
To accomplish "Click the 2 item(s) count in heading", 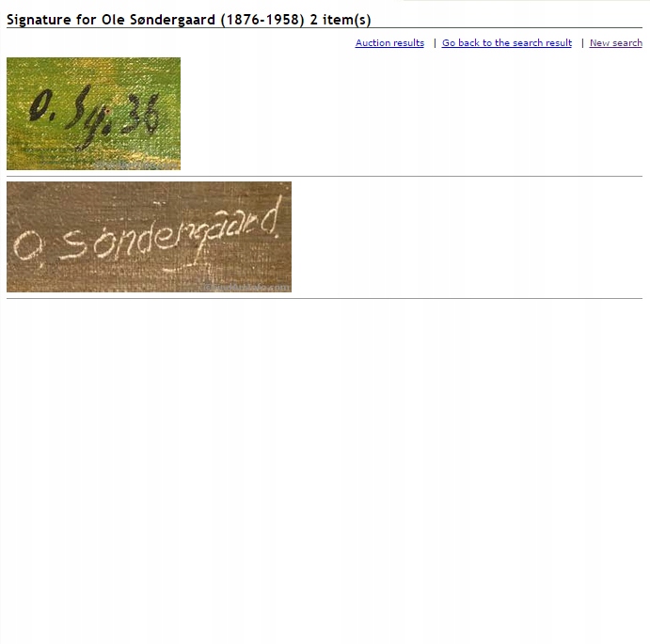I will point(341,20).
